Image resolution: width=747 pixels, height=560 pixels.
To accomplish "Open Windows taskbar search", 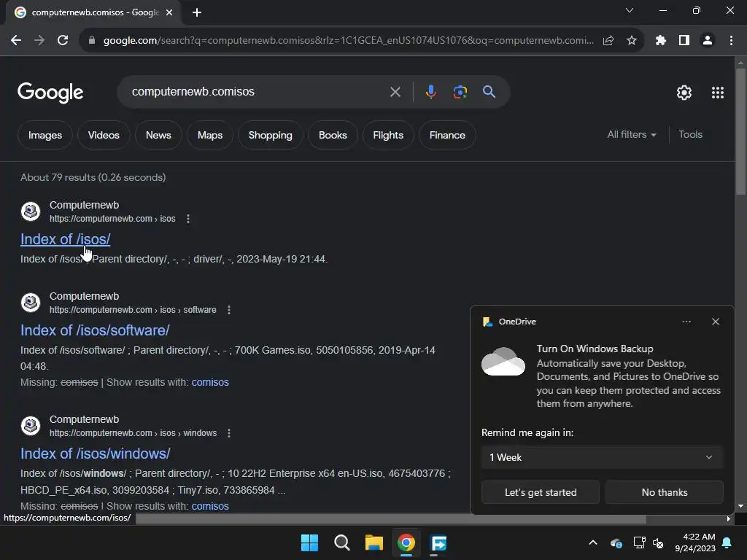I will tap(341, 542).
